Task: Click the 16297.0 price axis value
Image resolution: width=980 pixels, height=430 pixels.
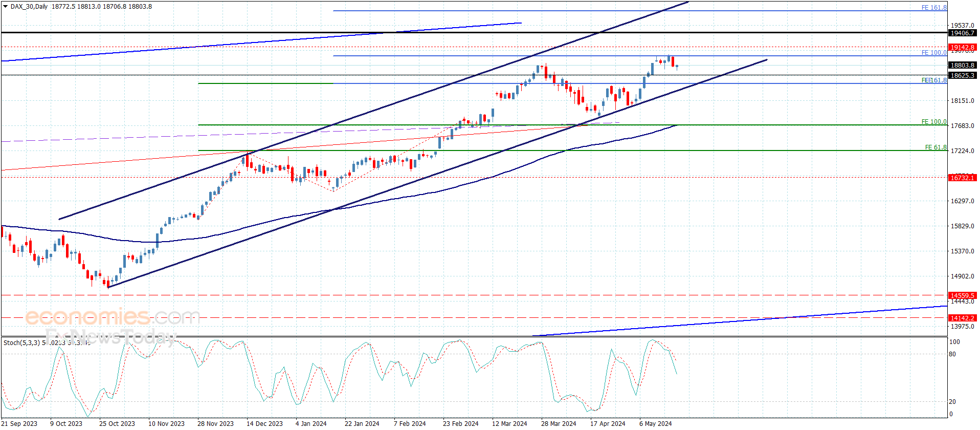Action: tap(962, 201)
